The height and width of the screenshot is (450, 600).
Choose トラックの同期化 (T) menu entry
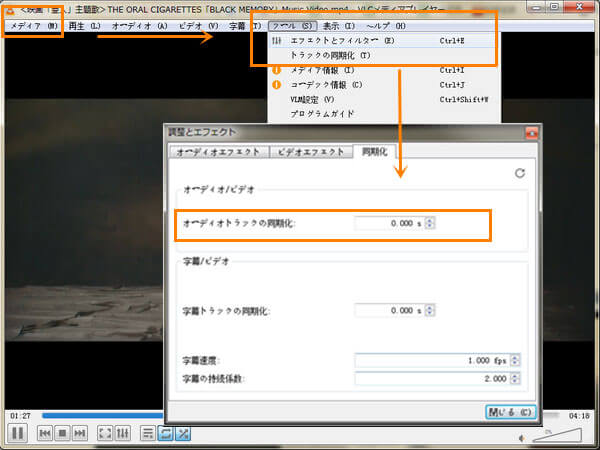(x=384, y=55)
